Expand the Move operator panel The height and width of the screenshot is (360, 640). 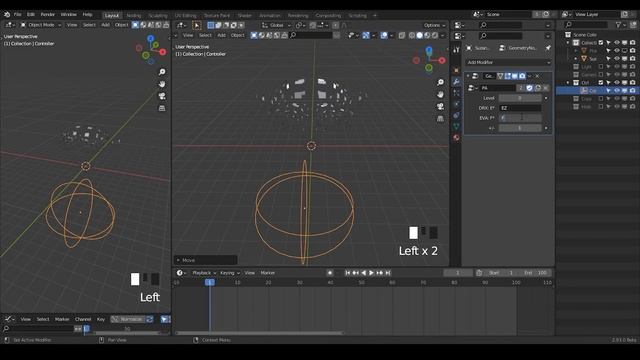[206, 260]
